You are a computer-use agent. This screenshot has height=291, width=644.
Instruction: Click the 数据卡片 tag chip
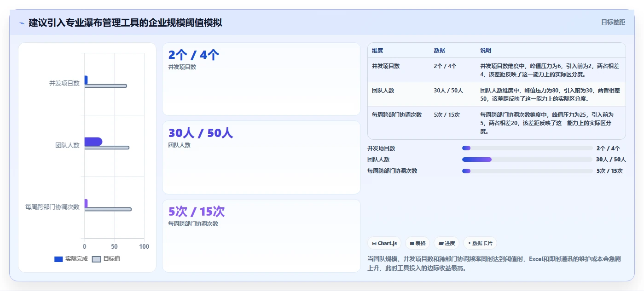click(480, 243)
